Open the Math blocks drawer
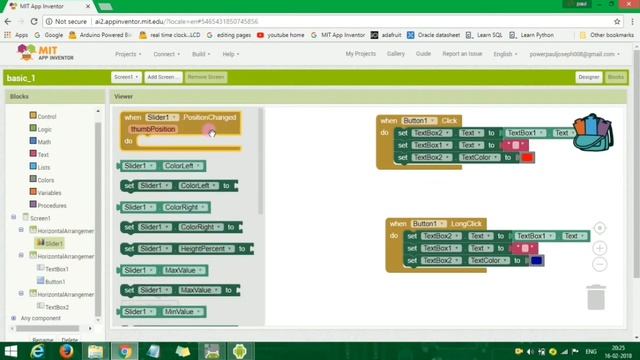Image resolution: width=640 pixels, height=360 pixels. 40,142
